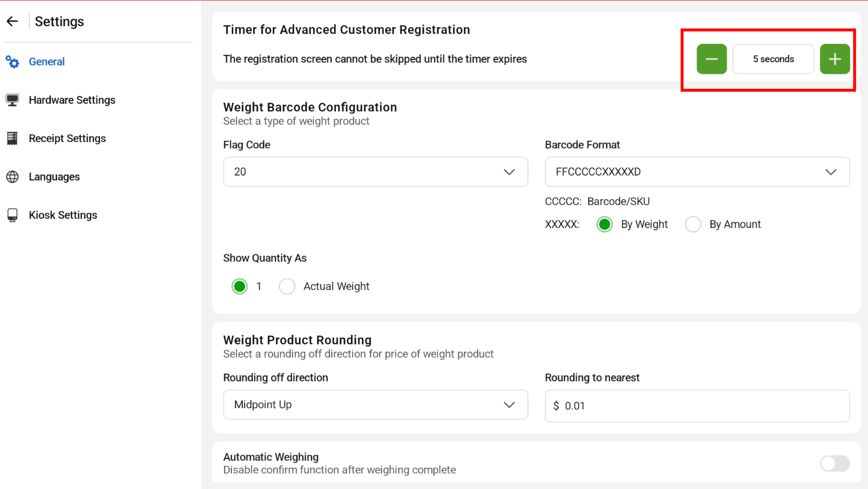Click the Rounding to nearest label
This screenshot has width=868, height=489.
coord(592,378)
